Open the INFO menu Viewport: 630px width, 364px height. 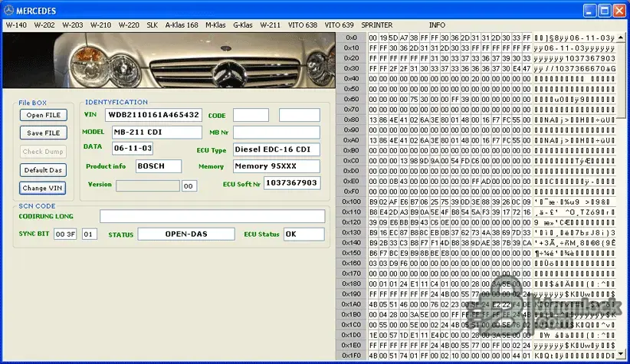(x=437, y=25)
